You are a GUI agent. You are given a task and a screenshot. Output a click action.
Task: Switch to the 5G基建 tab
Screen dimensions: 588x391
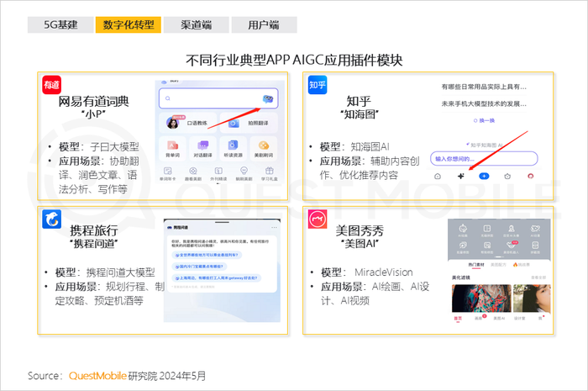click(x=60, y=24)
